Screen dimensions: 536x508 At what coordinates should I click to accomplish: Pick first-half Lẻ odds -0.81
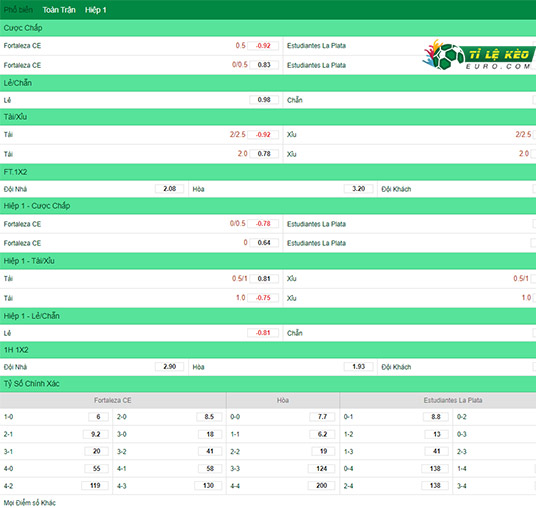click(263, 333)
